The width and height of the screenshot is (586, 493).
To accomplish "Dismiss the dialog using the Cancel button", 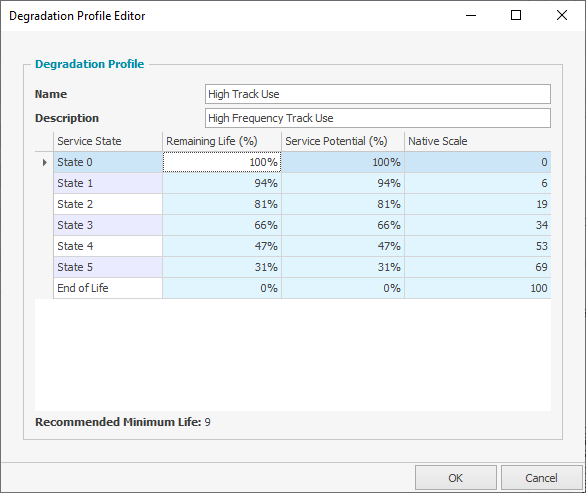I will pos(541,478).
